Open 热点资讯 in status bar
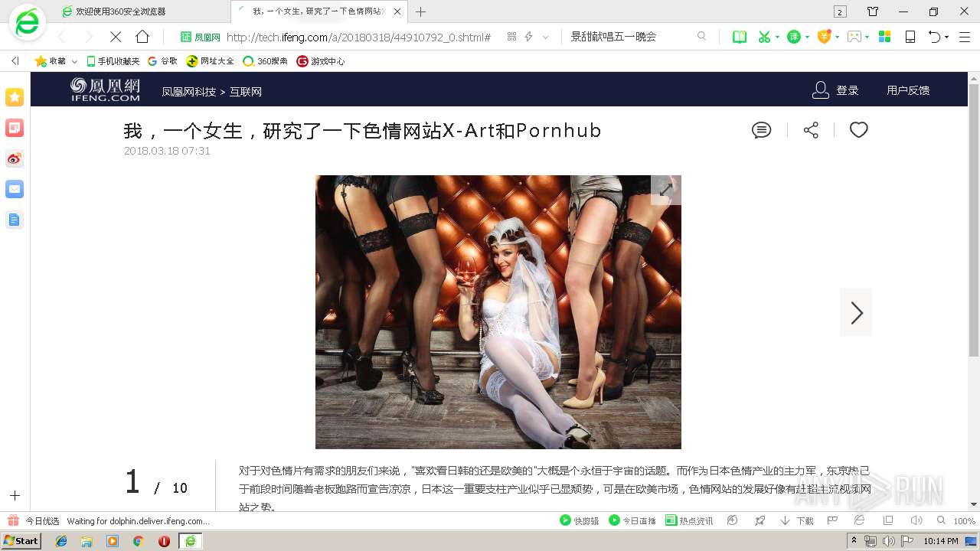This screenshot has width=980, height=551. [689, 520]
